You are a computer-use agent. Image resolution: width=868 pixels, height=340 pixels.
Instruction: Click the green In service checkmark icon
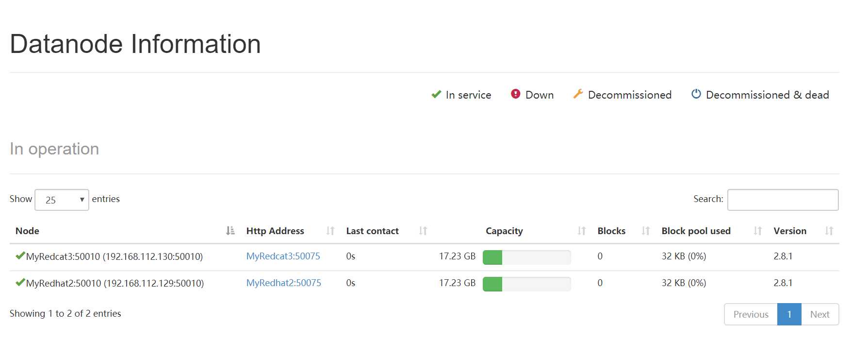436,94
